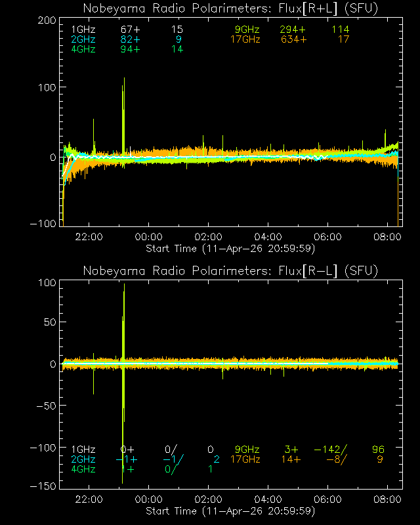The image size is (420, 525).
Task: Click the 17GHz legend label in lower plot
Action: click(x=245, y=459)
